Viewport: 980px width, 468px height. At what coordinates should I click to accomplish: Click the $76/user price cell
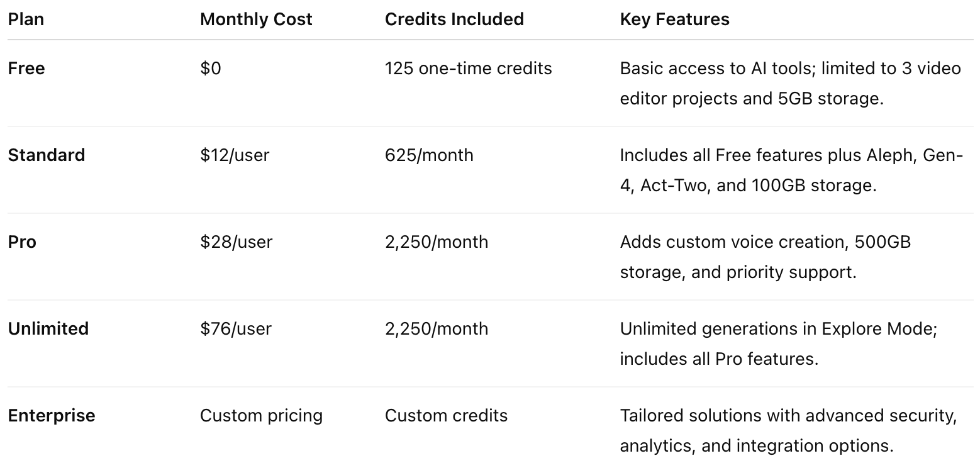pyautogui.click(x=236, y=328)
